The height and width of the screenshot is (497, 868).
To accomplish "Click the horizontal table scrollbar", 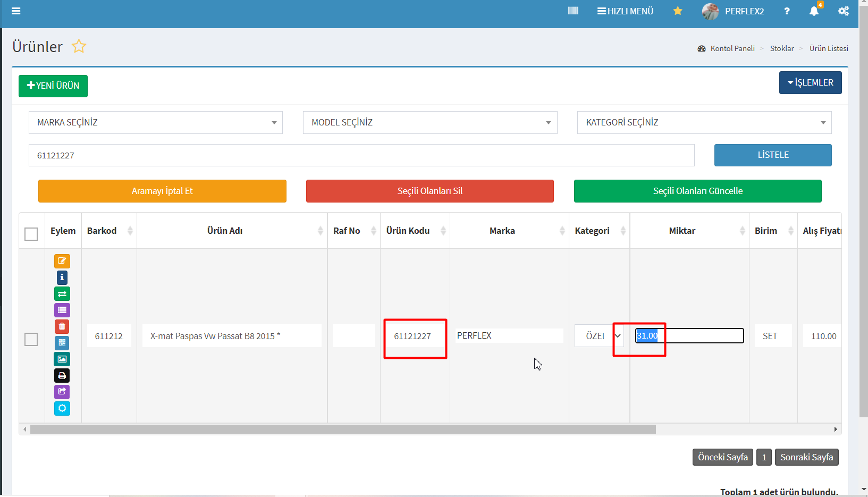I will pos(343,429).
